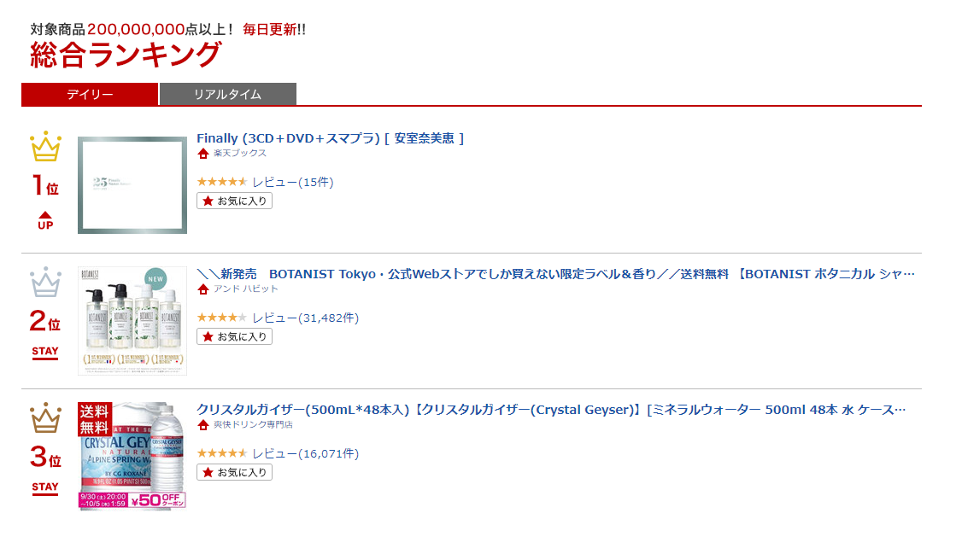Screen dimensions: 962x560
Task: Click the shop house icon beside 爽快ドリンク専門店
Action: pyautogui.click(x=203, y=425)
